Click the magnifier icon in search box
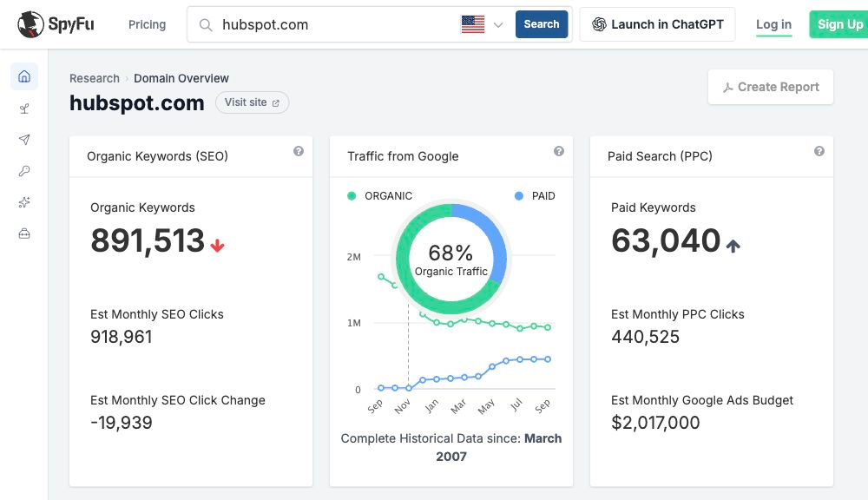Viewport: 868px width, 500px height. (206, 25)
